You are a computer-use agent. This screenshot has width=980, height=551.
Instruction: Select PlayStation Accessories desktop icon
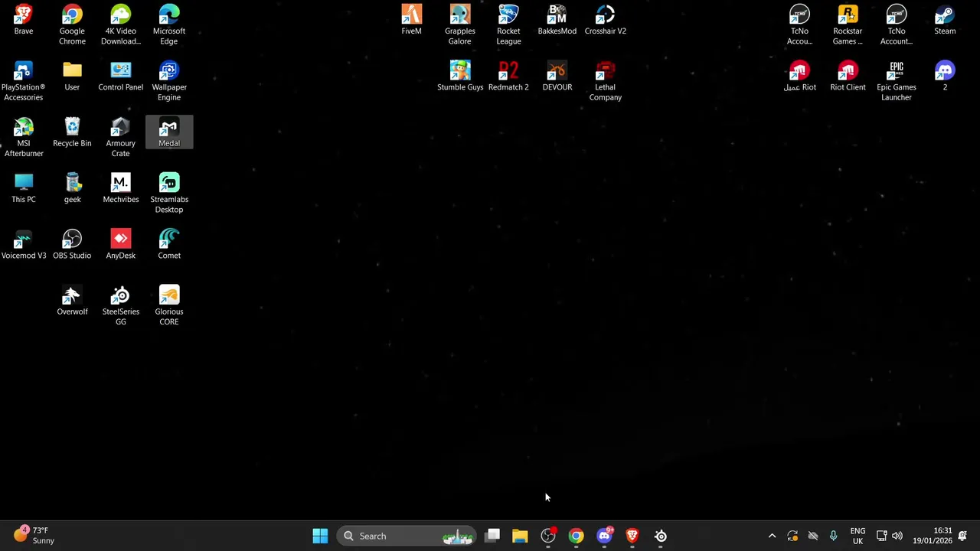[24, 81]
